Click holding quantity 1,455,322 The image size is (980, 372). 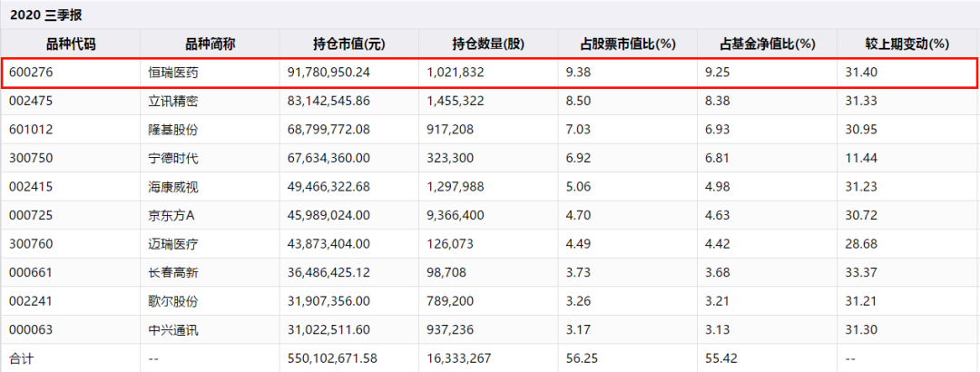(x=455, y=101)
